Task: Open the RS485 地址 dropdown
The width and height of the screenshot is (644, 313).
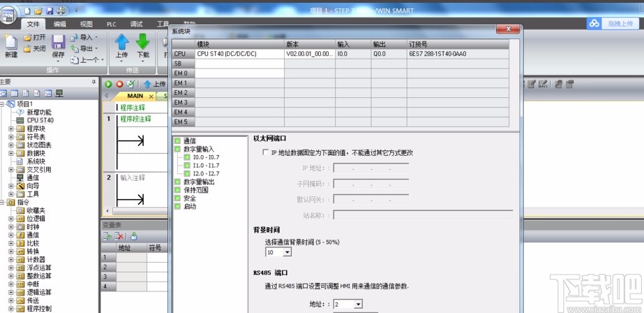Action: click(358, 304)
